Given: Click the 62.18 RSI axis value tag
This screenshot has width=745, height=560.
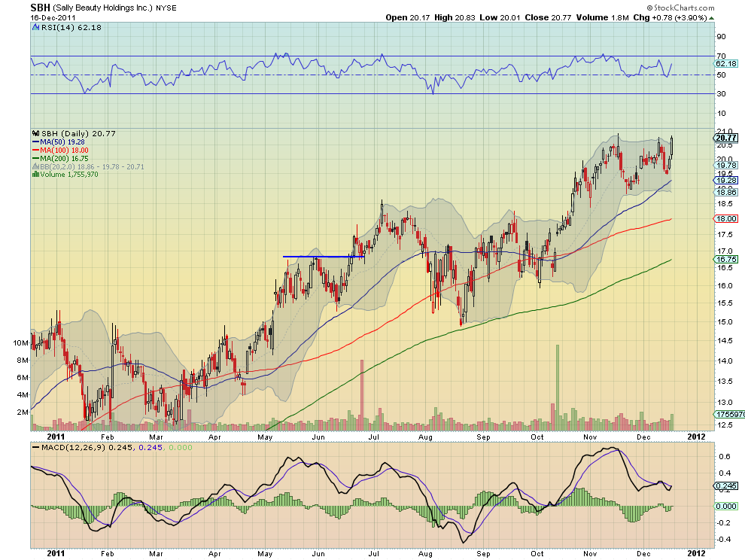Looking at the screenshot, I should point(726,64).
